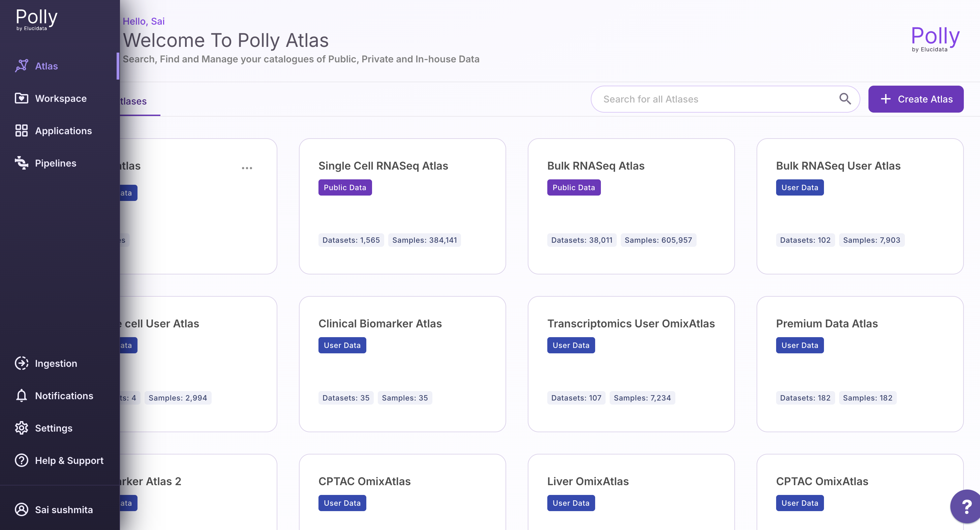Click the Create Atlas button
The width and height of the screenshot is (980, 530).
(916, 99)
